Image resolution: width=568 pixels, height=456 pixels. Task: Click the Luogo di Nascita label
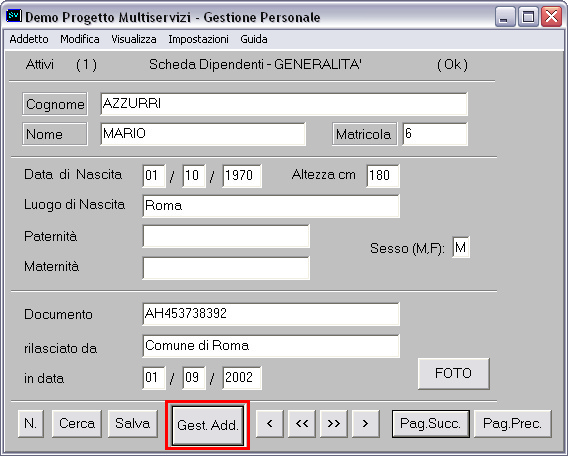(74, 205)
